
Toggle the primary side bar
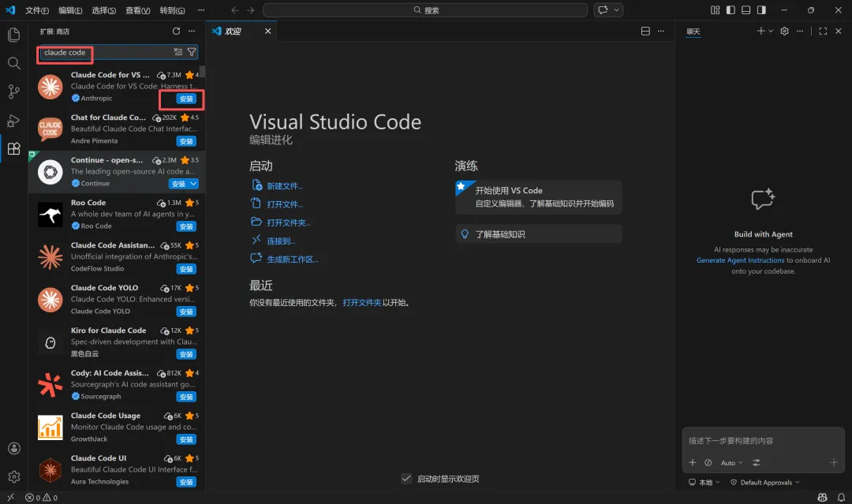tap(731, 9)
